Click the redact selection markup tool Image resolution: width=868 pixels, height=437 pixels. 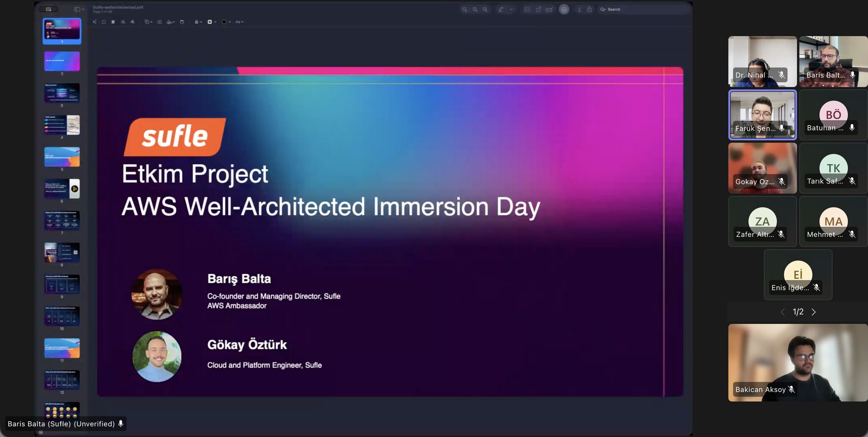click(x=113, y=22)
